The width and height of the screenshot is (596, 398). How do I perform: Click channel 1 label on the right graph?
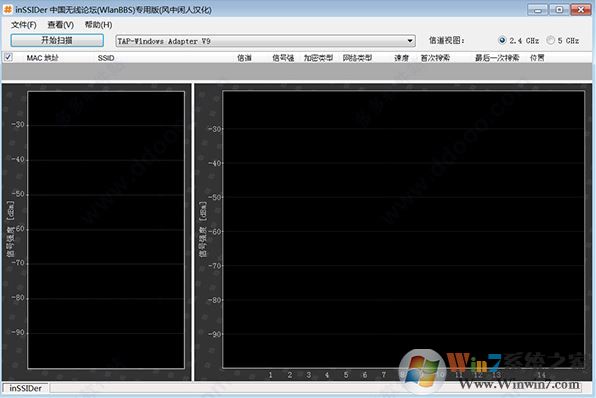[270, 375]
